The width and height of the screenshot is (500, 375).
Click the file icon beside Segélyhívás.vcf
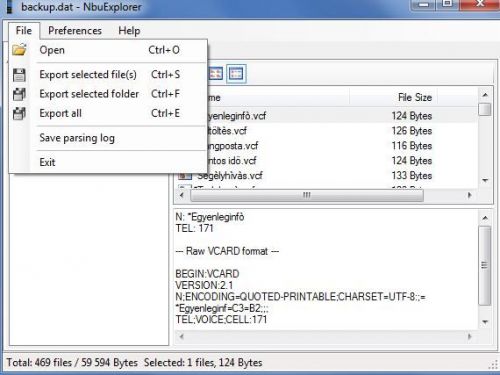click(185, 176)
